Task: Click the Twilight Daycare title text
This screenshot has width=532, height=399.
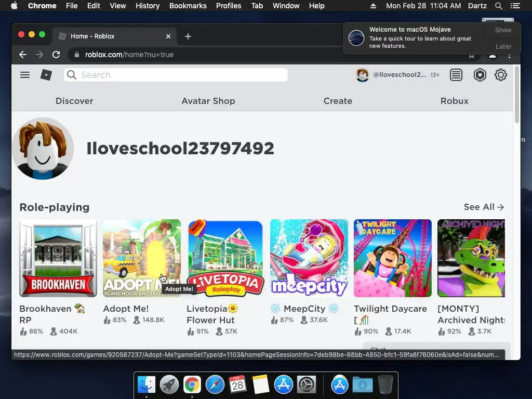Action: point(391,314)
